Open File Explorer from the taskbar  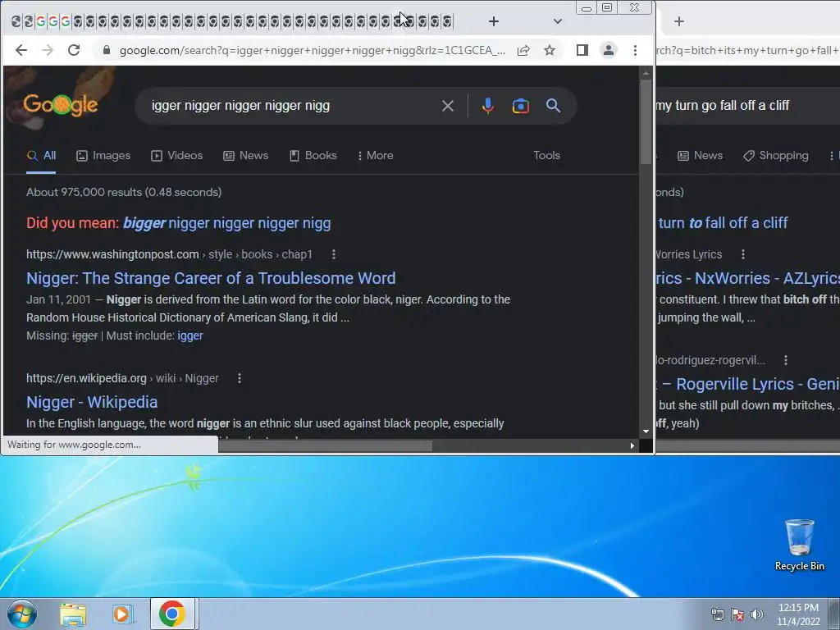click(73, 614)
